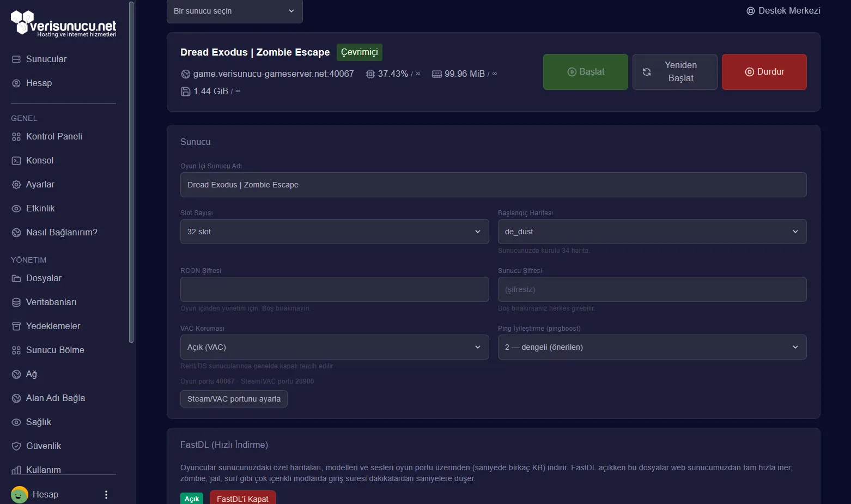
Task: Click the Başlat start button
Action: click(586, 72)
